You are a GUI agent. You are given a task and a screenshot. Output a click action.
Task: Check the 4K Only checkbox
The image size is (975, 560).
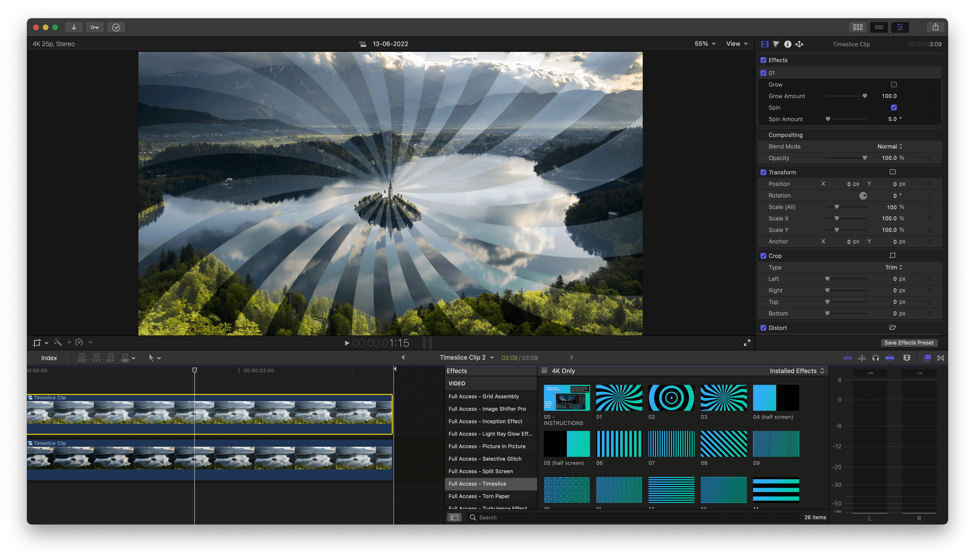(544, 370)
